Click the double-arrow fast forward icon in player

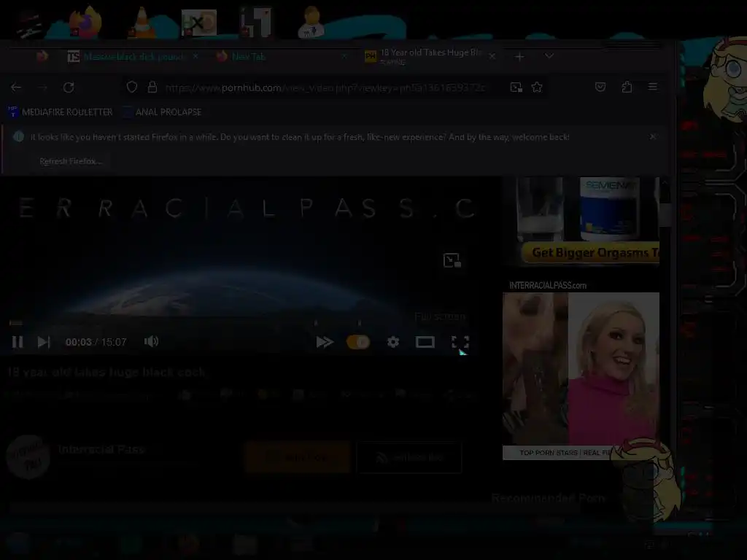(x=325, y=342)
